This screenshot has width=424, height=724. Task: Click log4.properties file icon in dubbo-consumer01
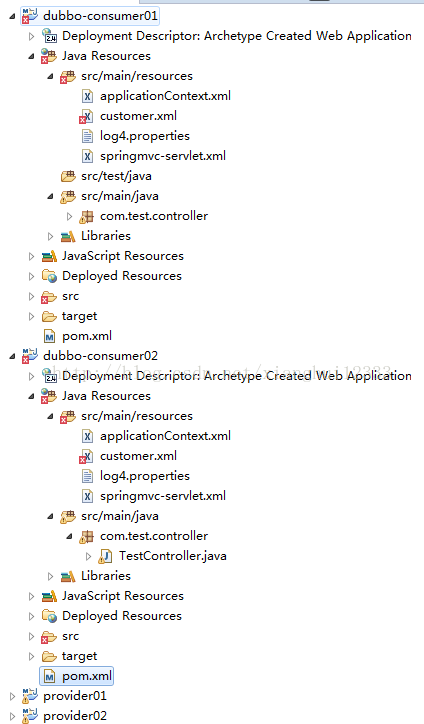click(87, 136)
